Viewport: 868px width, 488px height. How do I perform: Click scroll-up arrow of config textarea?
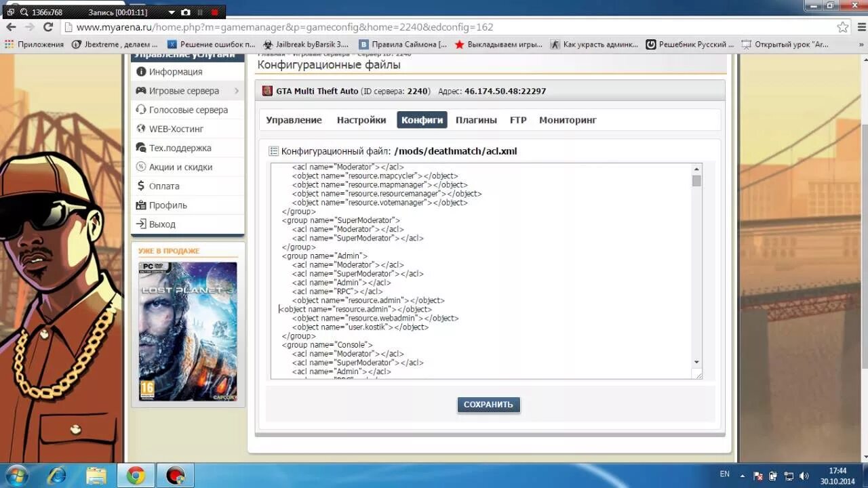point(696,169)
